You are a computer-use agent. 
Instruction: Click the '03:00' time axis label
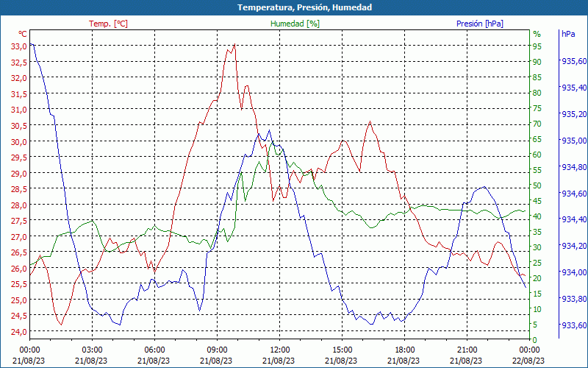click(93, 351)
